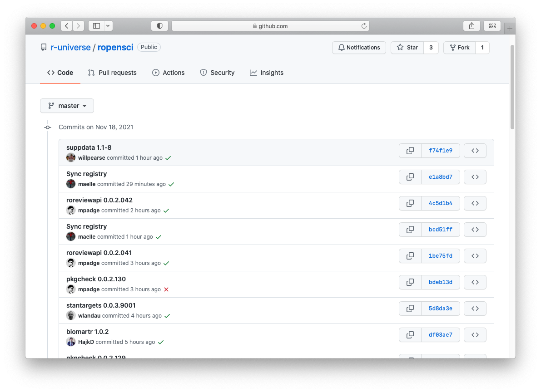Click the page vertical scrollbar
The image size is (541, 392).
click(512, 87)
